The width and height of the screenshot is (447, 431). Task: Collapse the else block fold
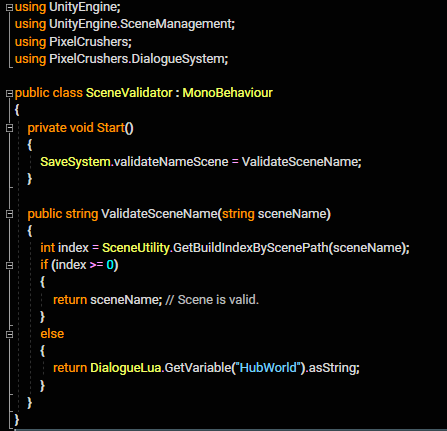pos(10,334)
